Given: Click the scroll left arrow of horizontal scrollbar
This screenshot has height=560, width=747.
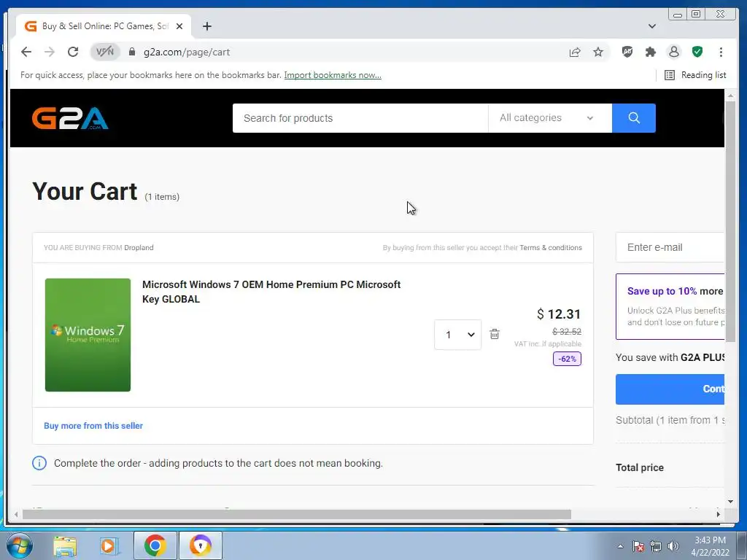Looking at the screenshot, I should click(16, 514).
